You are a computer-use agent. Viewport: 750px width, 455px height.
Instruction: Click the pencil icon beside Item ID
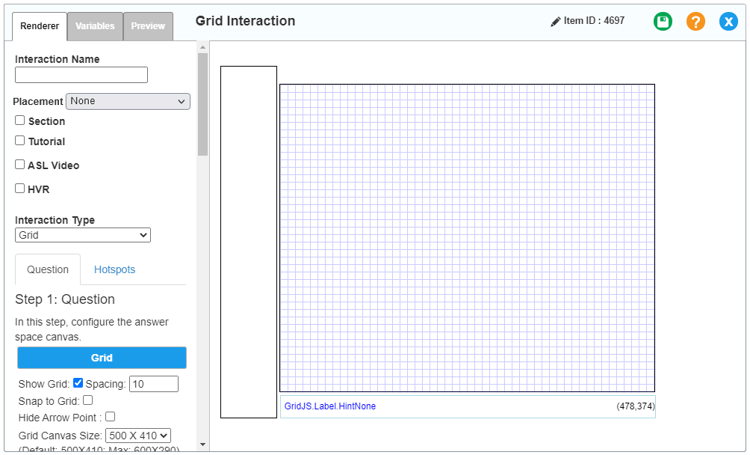[x=555, y=22]
